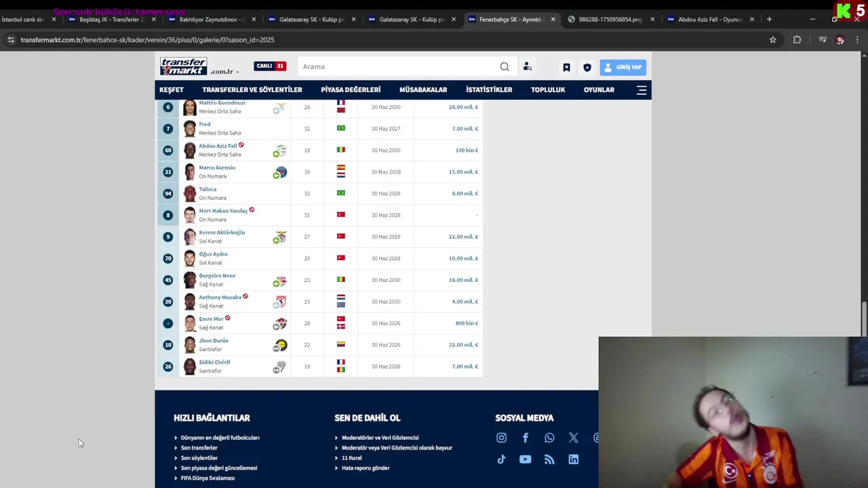Open Talisca player profile link
This screenshot has height=488, width=868.
208,189
